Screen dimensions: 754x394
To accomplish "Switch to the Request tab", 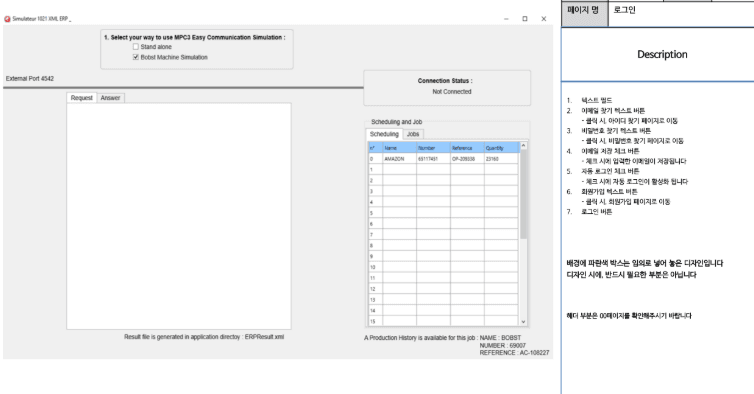I will click(81, 98).
